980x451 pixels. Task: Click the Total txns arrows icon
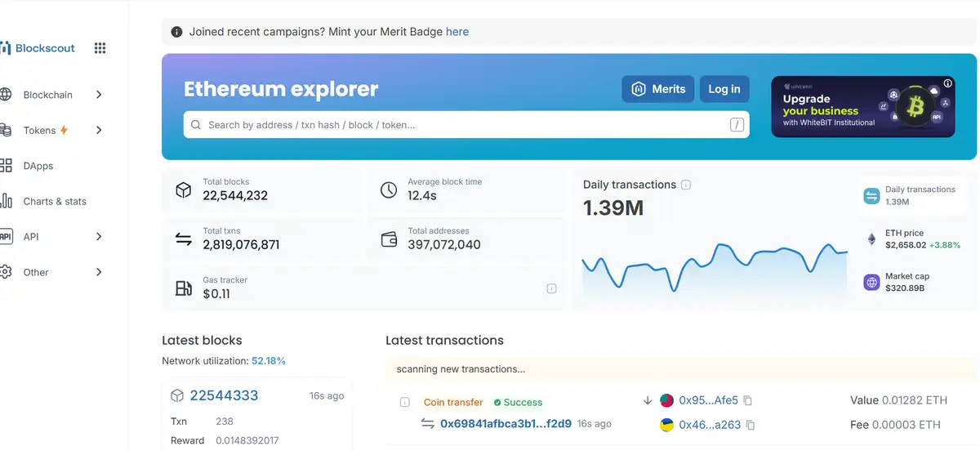(184, 239)
